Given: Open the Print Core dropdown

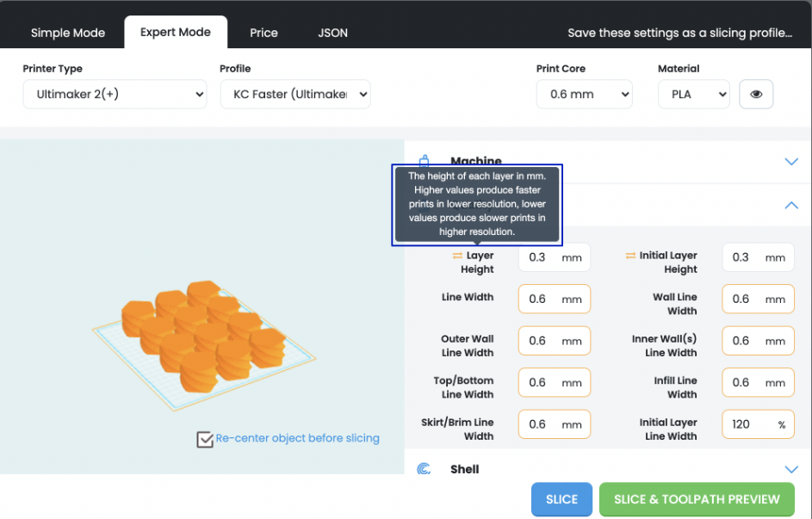Looking at the screenshot, I should click(584, 95).
